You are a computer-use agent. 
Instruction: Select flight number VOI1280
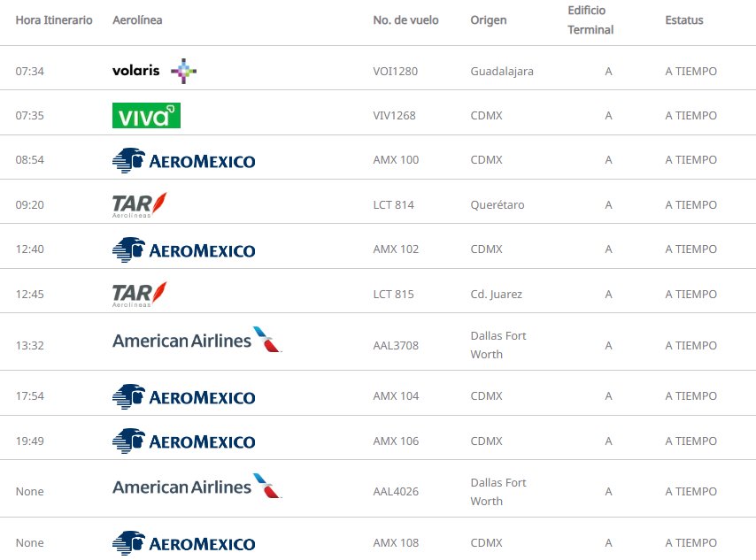[395, 72]
